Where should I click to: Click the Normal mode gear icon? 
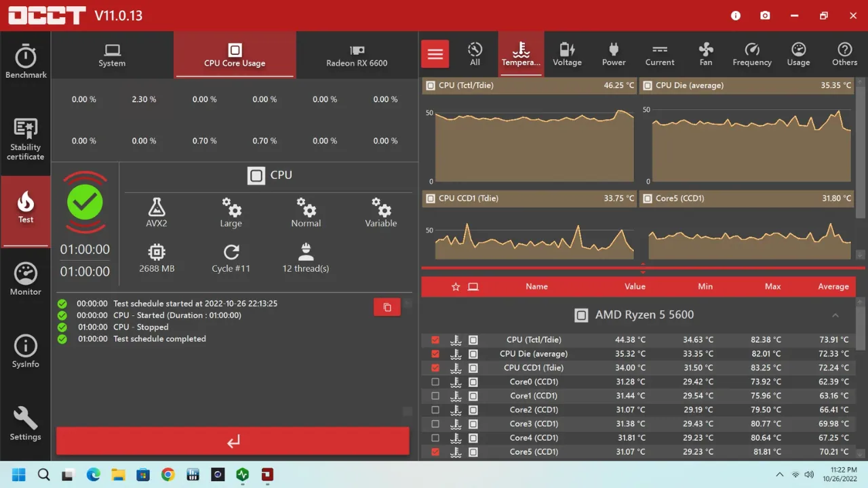(x=306, y=207)
